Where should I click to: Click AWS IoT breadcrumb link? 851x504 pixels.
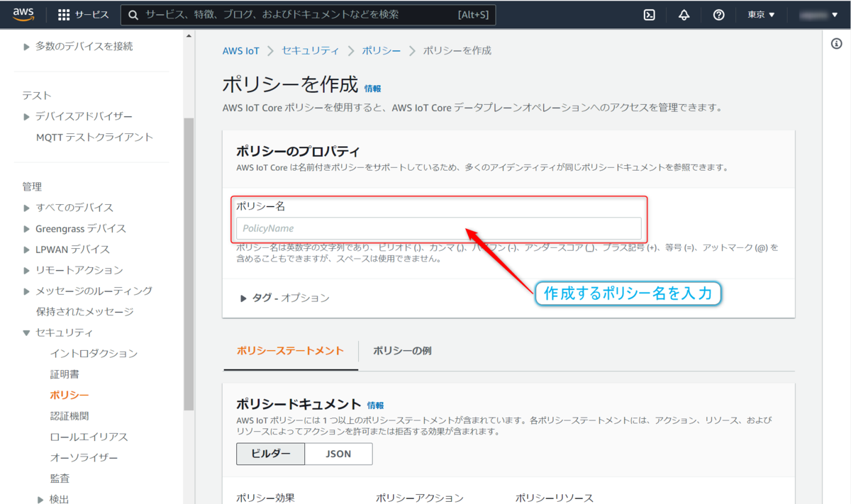coord(241,50)
